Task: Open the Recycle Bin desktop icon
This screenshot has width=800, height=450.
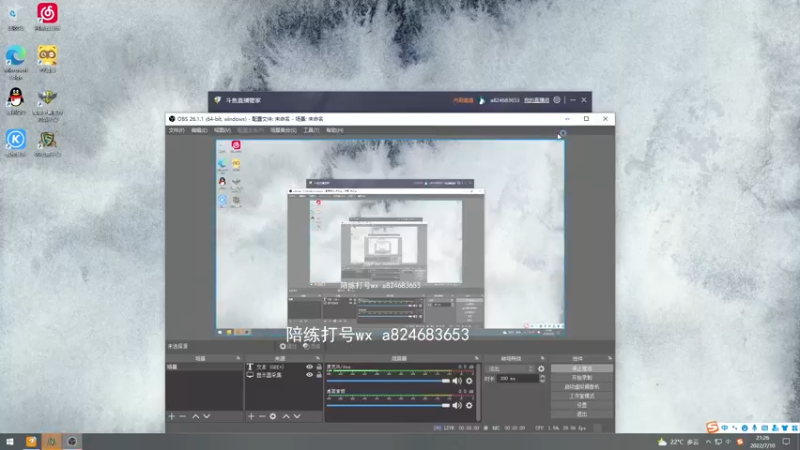Action: pos(16,17)
